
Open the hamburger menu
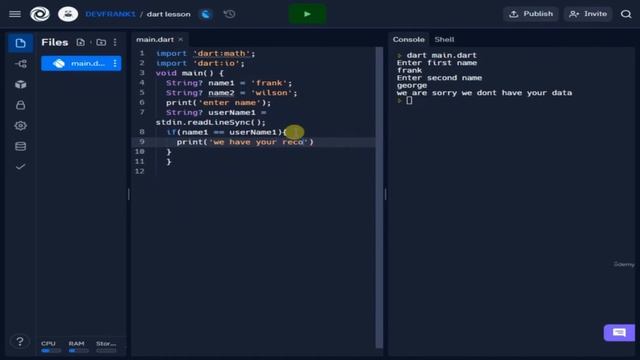tap(15, 14)
